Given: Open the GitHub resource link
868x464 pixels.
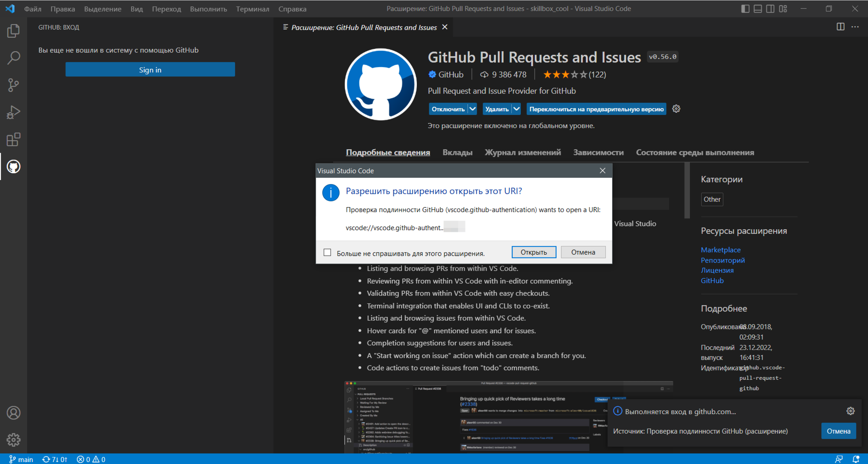Looking at the screenshot, I should [712, 280].
